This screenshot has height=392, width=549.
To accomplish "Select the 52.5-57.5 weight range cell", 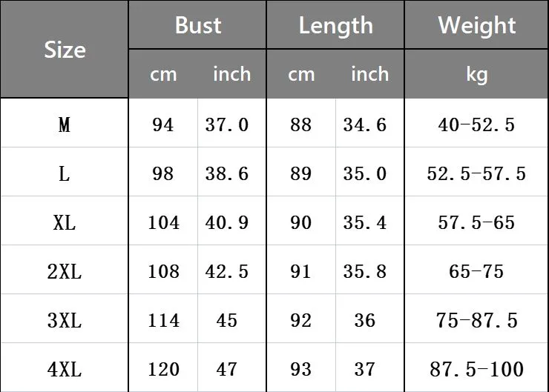I will 476,173.
